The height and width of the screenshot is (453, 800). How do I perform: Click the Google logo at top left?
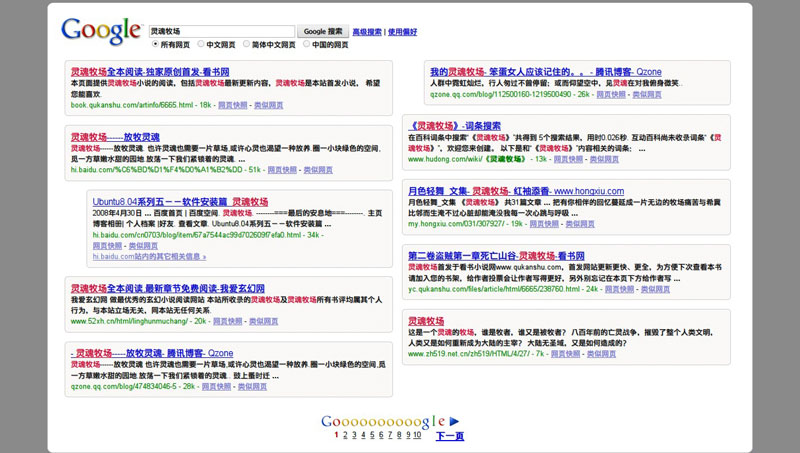[101, 31]
